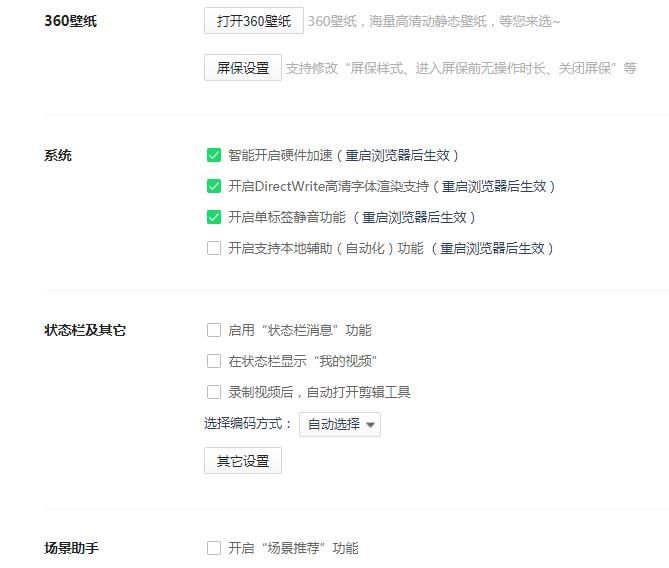The image size is (669, 568).
Task: Check 在状态栏显示"我的视频" option
Action: 214,361
